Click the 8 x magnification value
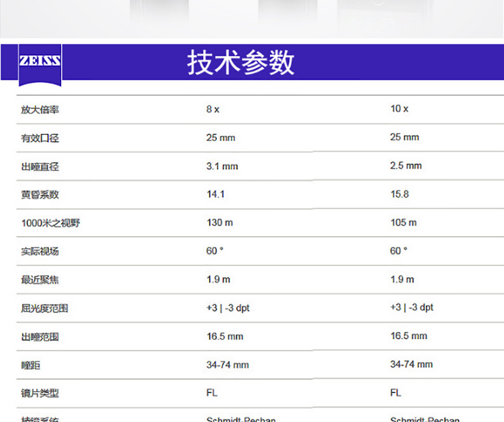 (213, 109)
